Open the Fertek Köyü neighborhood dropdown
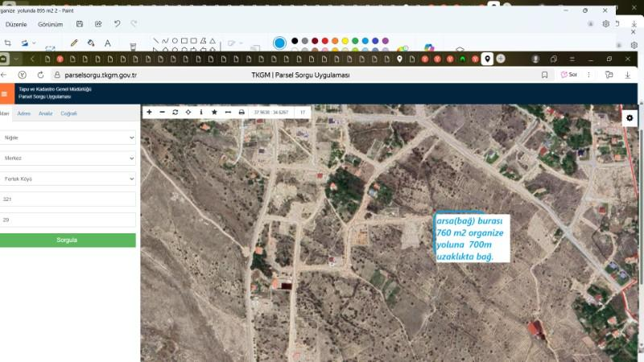644x362 pixels. [68, 179]
